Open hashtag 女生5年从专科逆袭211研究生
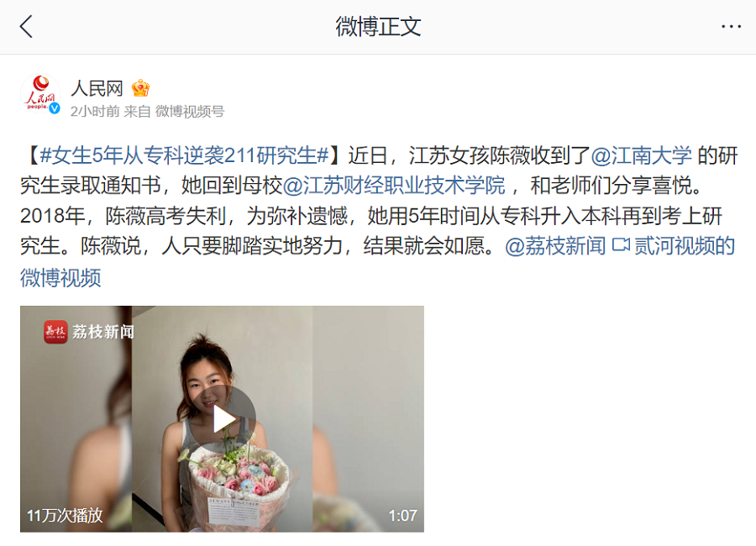Viewport: 756px width, 546px height. pos(185,155)
